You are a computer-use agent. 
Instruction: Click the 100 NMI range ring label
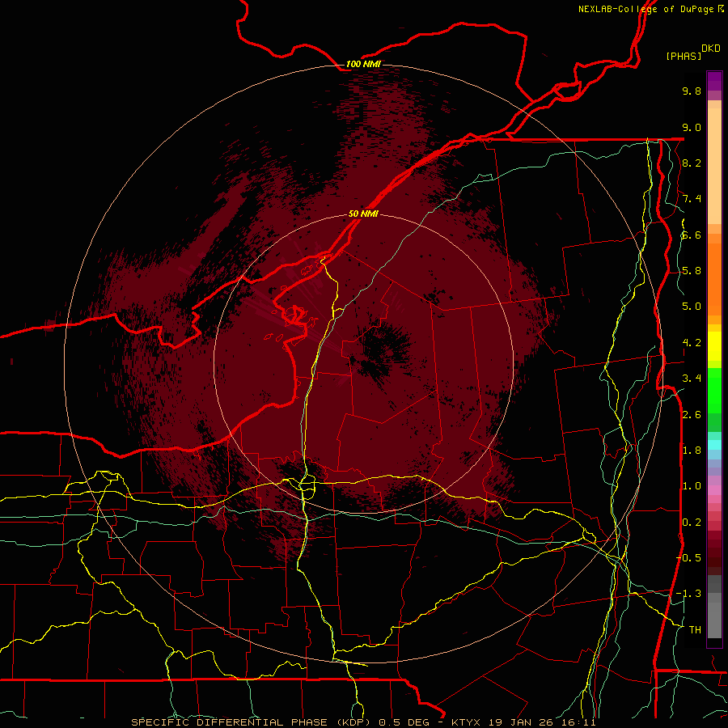363,64
